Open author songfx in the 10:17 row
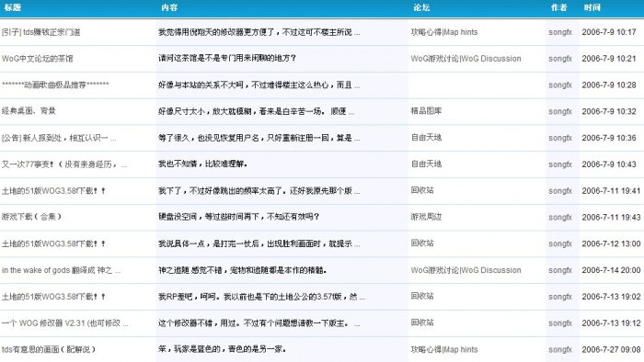 pos(560,32)
